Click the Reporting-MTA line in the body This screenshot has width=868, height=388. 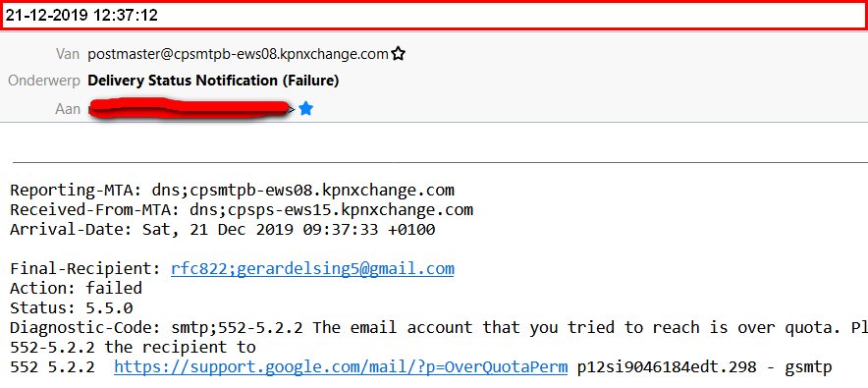[x=232, y=191]
